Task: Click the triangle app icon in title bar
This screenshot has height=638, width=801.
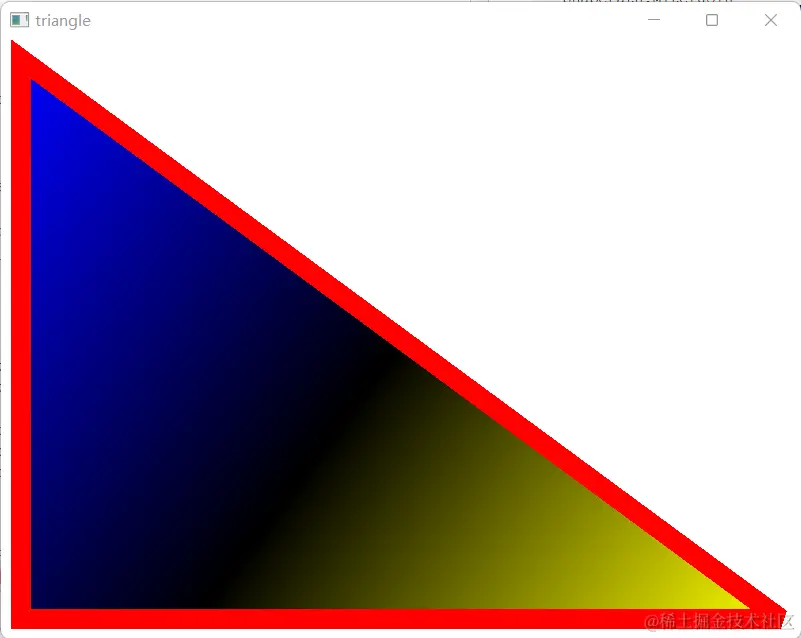Action: [x=17, y=20]
